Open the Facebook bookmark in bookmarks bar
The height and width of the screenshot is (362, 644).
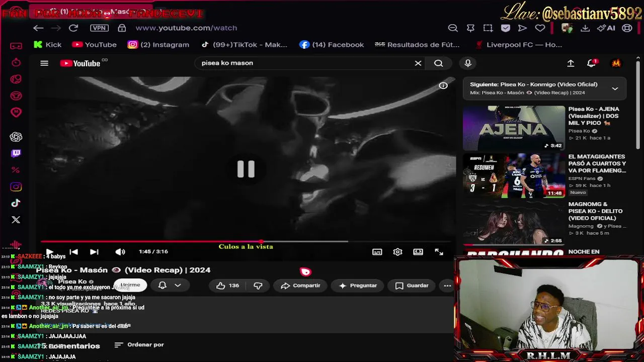tap(331, 45)
